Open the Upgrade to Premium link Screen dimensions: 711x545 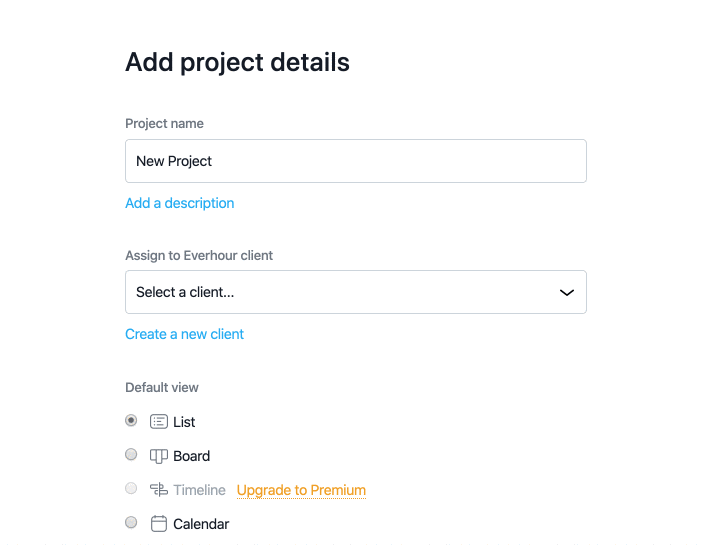(301, 490)
